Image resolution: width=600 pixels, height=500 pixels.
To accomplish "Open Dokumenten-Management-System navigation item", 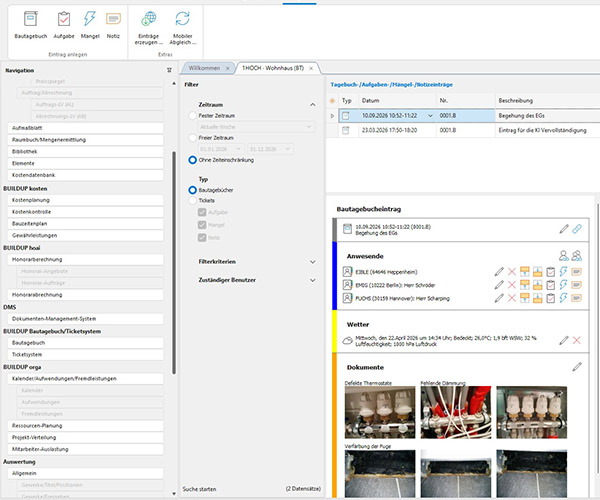I will click(85, 319).
